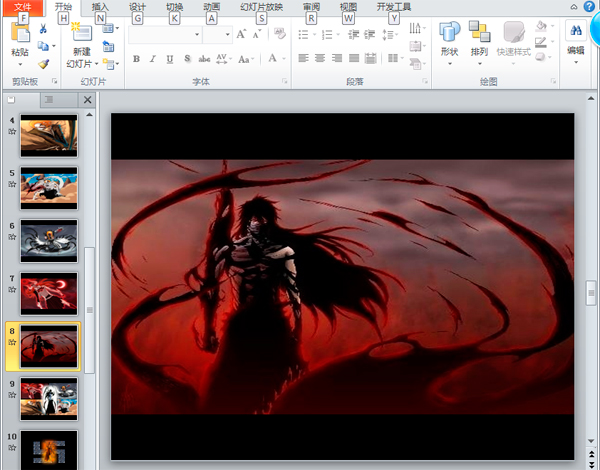Switch to Developer (开发工具) tab
600x470 pixels.
394,7
